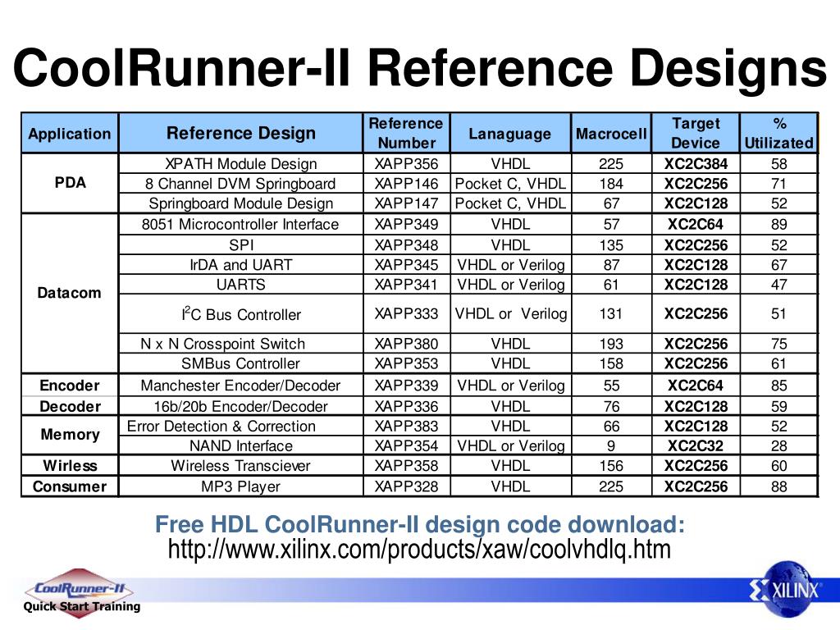
Task: Click the IrDA and UART cell
Action: click(x=241, y=265)
